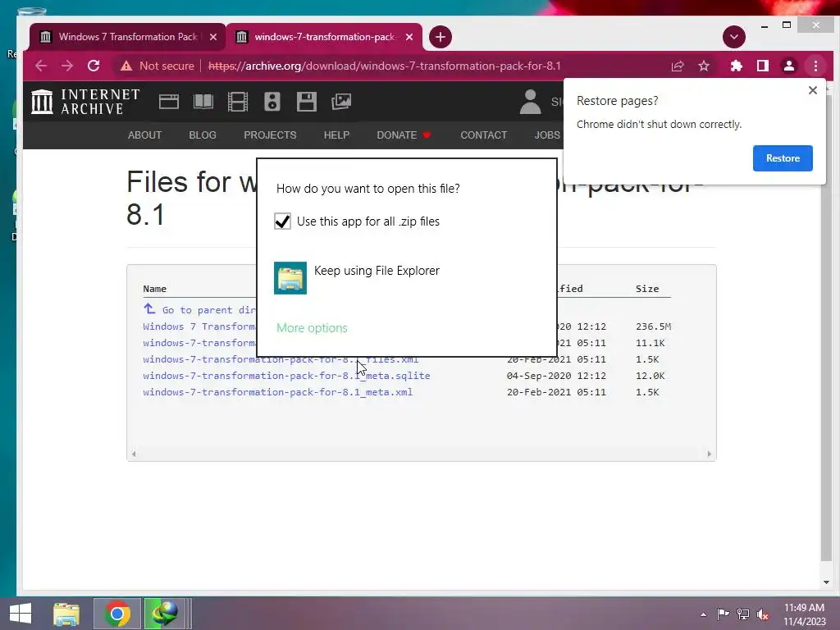This screenshot has height=630, width=840.
Task: Click the Action Center flag tray icon
Action: pos(723,614)
